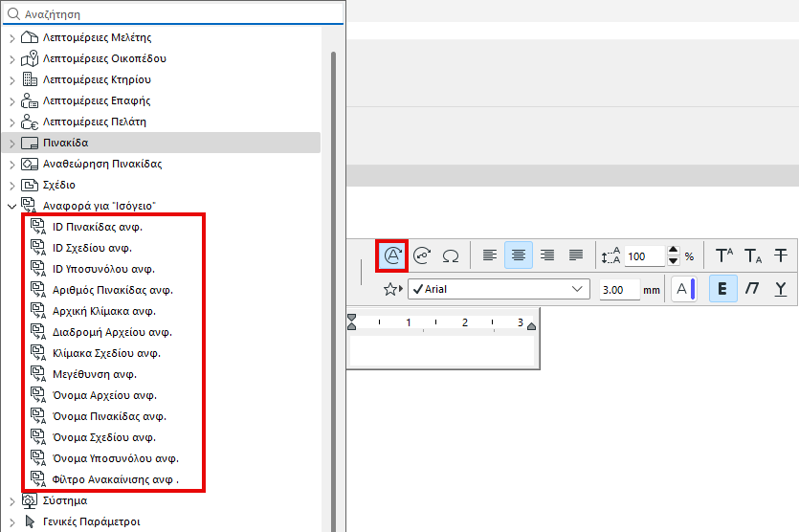Viewport: 799px width, 532px height.
Task: Click the Σχέδιο drawing icon
Action: [x=30, y=185]
